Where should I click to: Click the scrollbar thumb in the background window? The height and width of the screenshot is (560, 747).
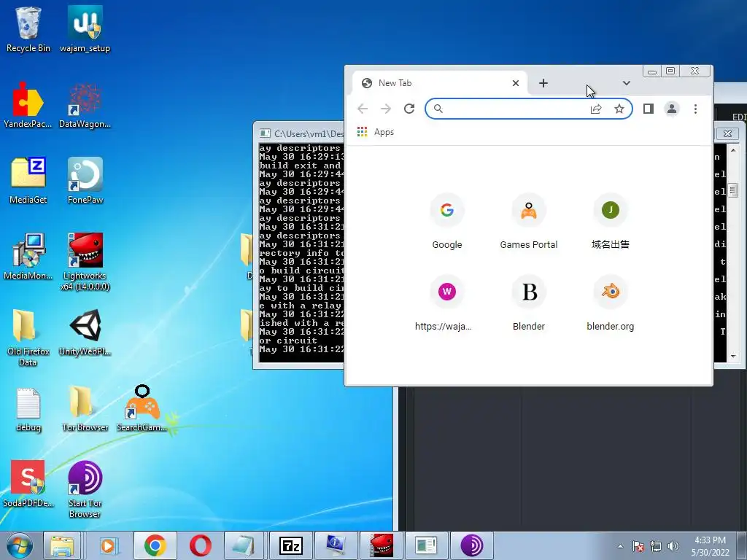click(x=733, y=190)
